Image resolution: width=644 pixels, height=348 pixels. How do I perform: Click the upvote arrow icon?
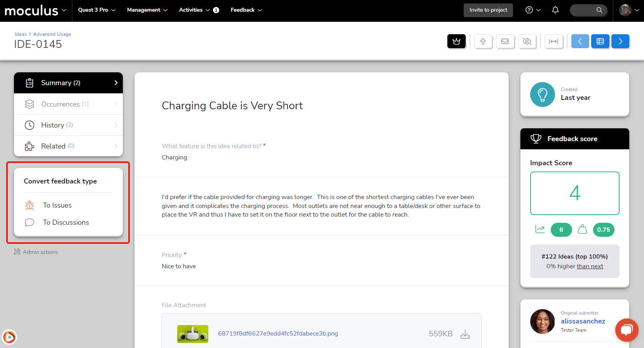pos(483,41)
